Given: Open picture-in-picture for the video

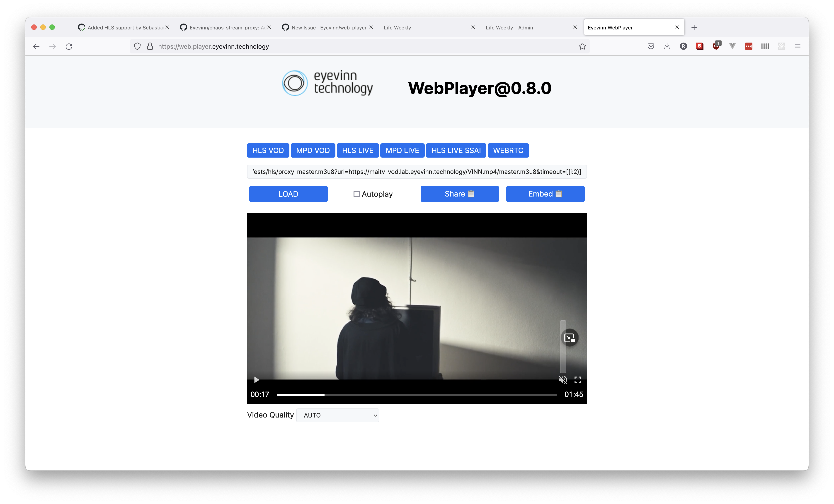Looking at the screenshot, I should click(x=570, y=338).
